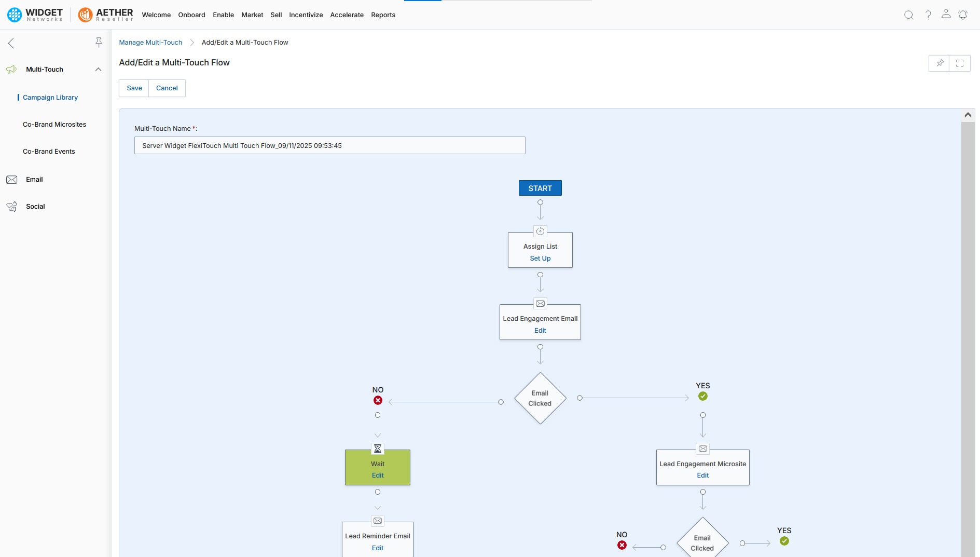Viewport: 980px width, 557px height.
Task: Collapse sidebar with back arrow
Action: [11, 43]
